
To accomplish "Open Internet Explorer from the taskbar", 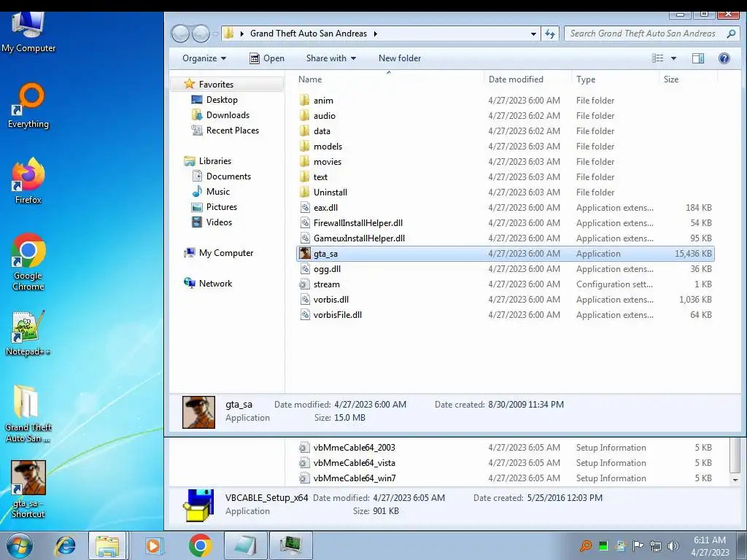I will pos(65,545).
